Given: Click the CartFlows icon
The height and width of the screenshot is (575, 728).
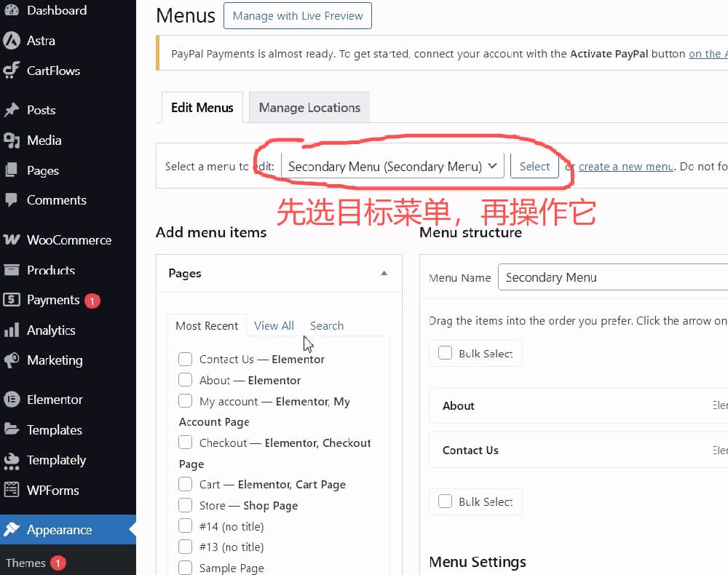Looking at the screenshot, I should pos(11,71).
